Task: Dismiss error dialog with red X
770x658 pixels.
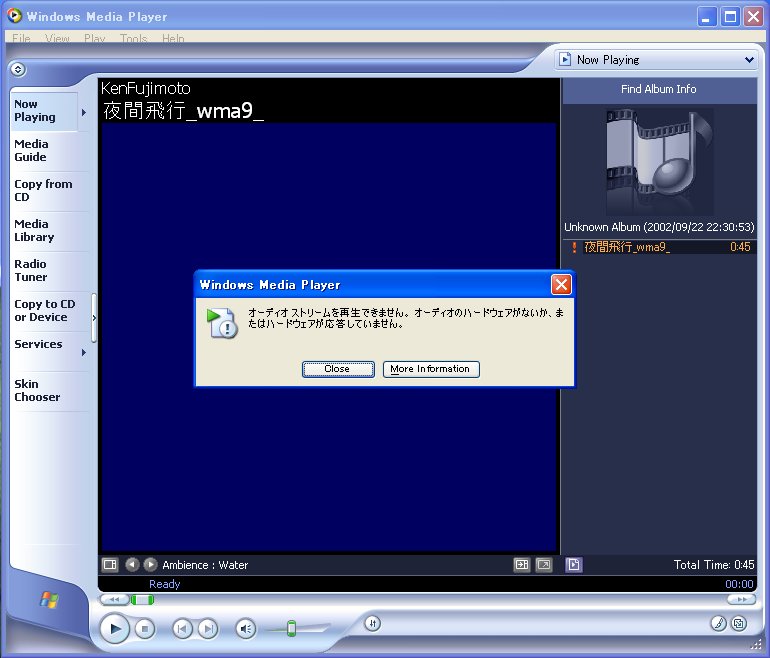Action: (x=561, y=284)
